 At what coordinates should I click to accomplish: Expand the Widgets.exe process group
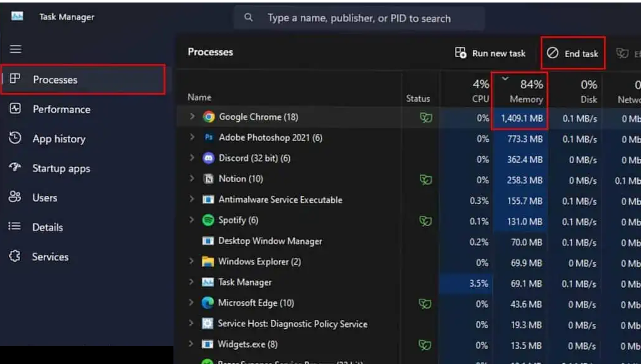[191, 343]
